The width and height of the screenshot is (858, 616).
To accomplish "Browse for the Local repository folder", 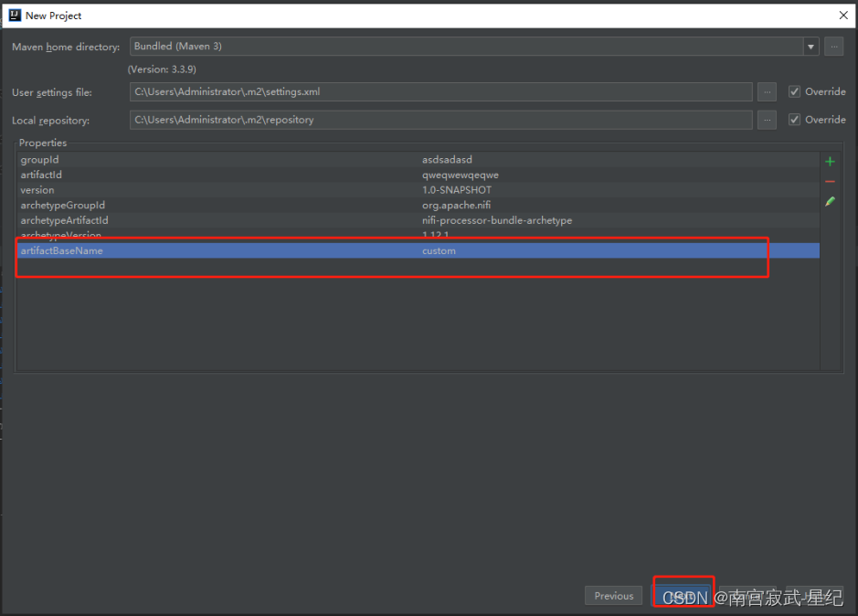I will (x=767, y=120).
